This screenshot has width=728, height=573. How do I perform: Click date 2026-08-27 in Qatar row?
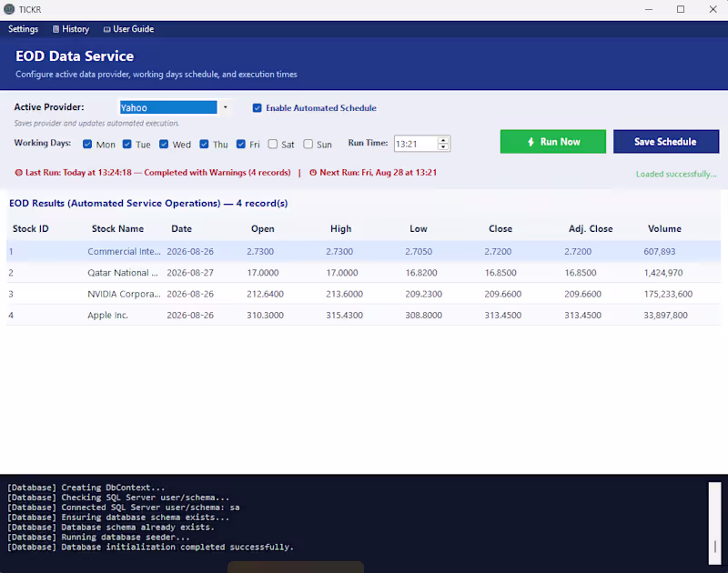(190, 273)
